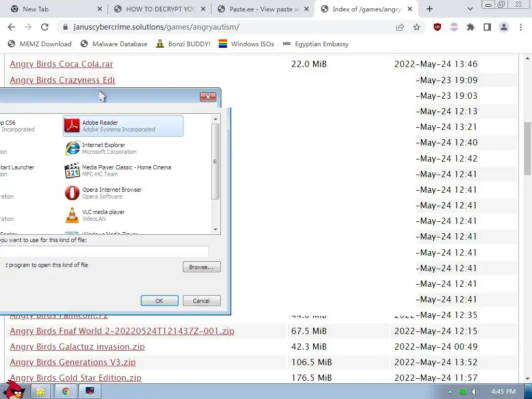Open the file explorer taskbar icon
532x399 pixels.
pyautogui.click(x=41, y=392)
